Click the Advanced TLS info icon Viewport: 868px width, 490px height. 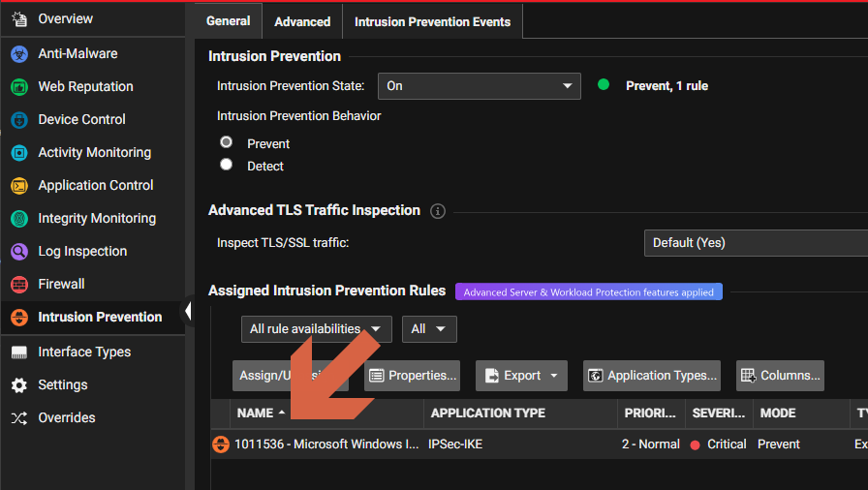[438, 211]
